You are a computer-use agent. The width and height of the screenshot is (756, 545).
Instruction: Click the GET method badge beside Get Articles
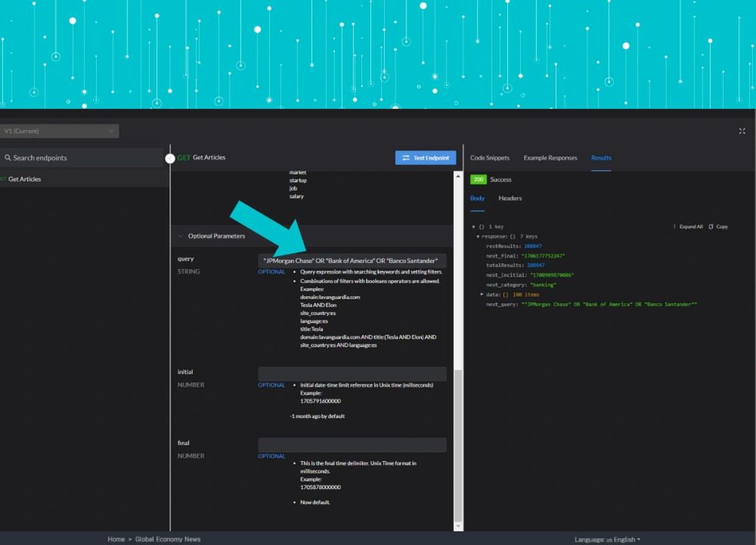tap(184, 157)
